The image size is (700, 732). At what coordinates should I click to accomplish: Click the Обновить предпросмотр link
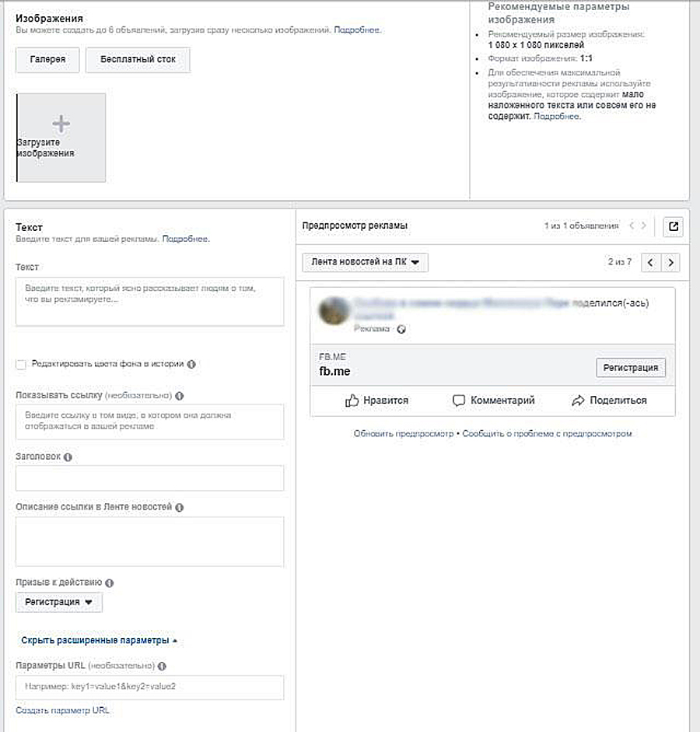403,433
